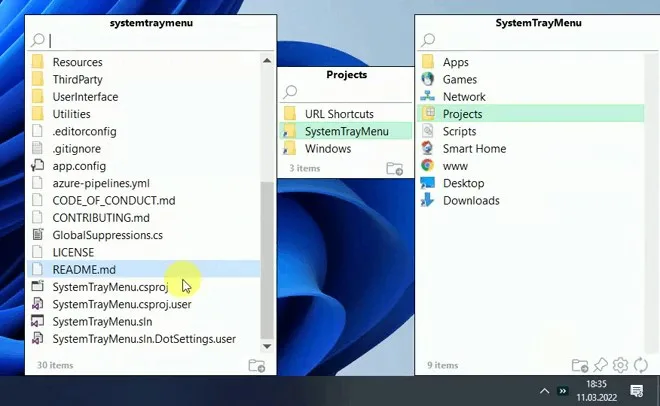Screen dimensions: 660x406
Task: Open folder icon in Projects menu footer
Action: [394, 168]
